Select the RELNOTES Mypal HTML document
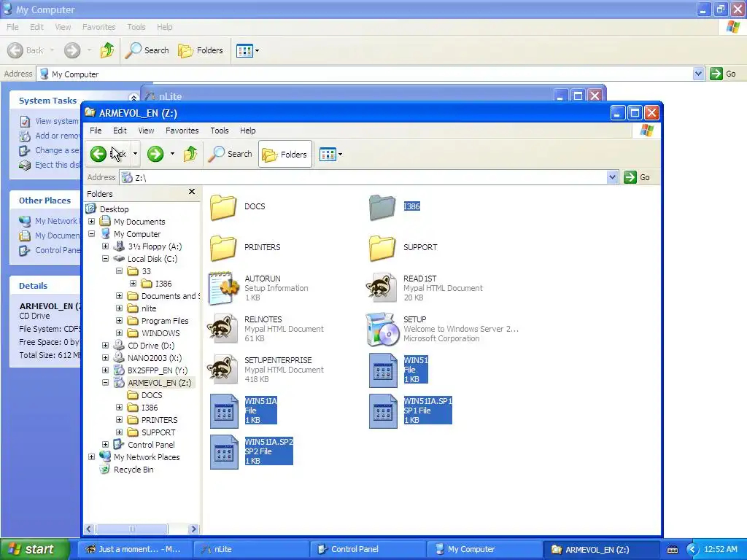Viewport: 747px width, 560px height. pos(223,329)
